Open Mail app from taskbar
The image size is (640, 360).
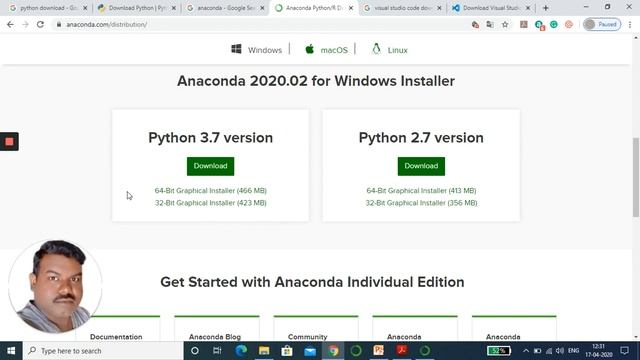(x=310, y=351)
